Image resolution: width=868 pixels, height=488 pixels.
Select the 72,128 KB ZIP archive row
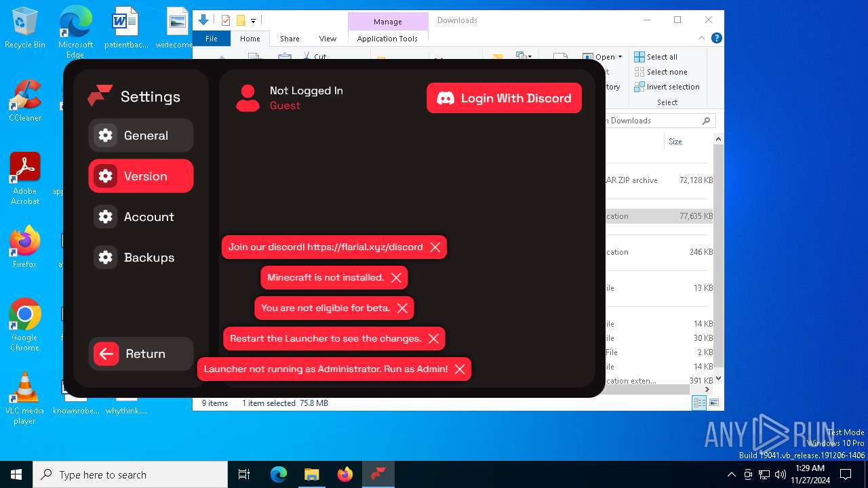[659, 180]
